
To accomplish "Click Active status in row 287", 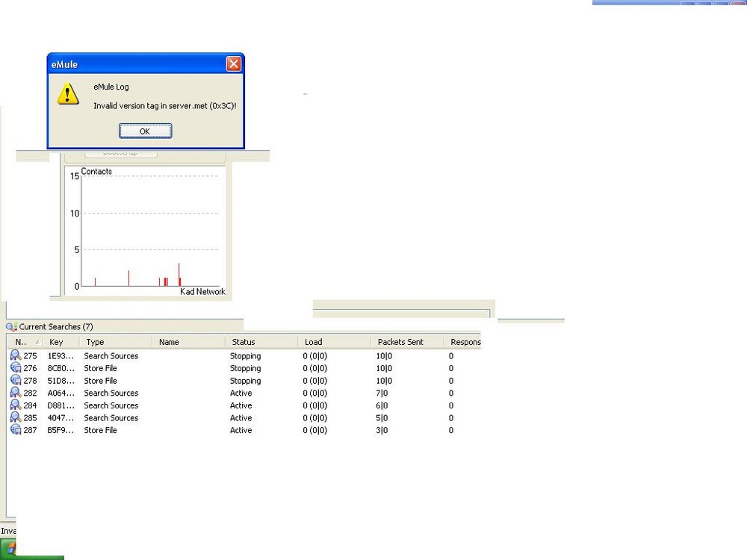I will pyautogui.click(x=241, y=430).
